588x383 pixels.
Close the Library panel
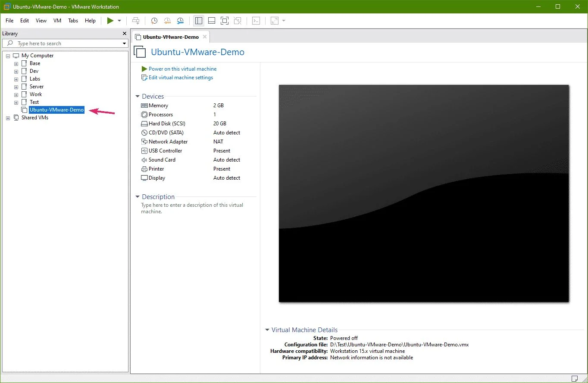click(125, 34)
